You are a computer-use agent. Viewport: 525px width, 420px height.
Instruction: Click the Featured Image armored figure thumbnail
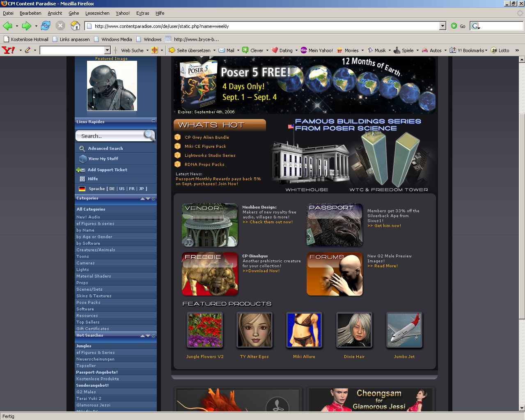pos(112,85)
